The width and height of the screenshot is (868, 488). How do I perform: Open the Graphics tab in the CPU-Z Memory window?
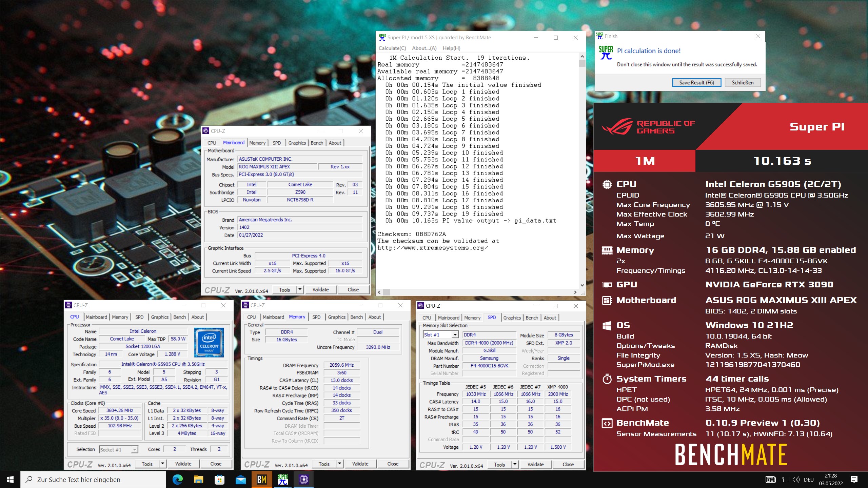tap(337, 317)
